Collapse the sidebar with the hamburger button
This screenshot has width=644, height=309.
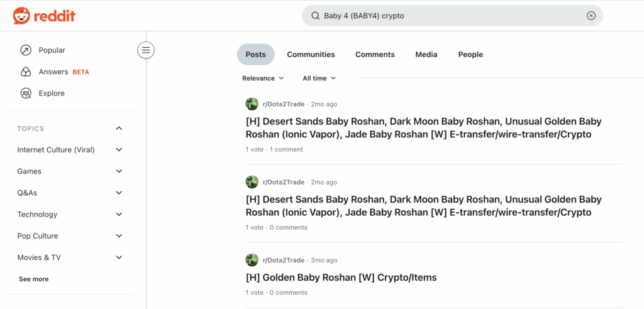click(146, 50)
